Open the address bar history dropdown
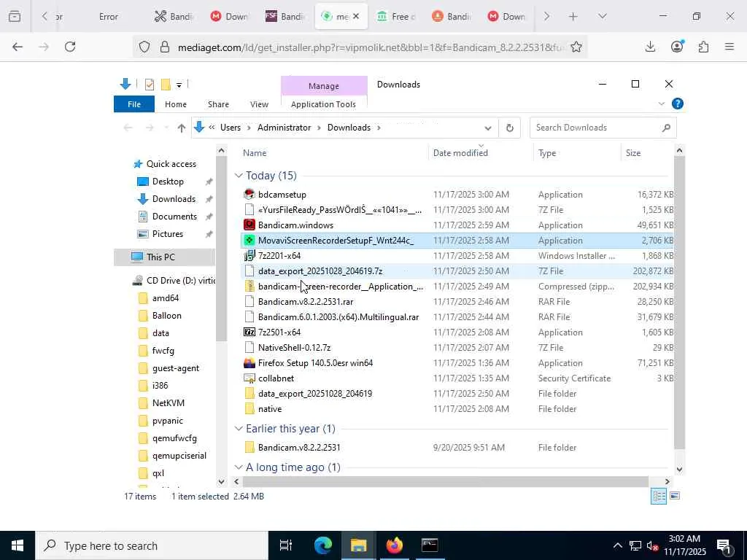The height and width of the screenshot is (560, 747). pos(487,128)
